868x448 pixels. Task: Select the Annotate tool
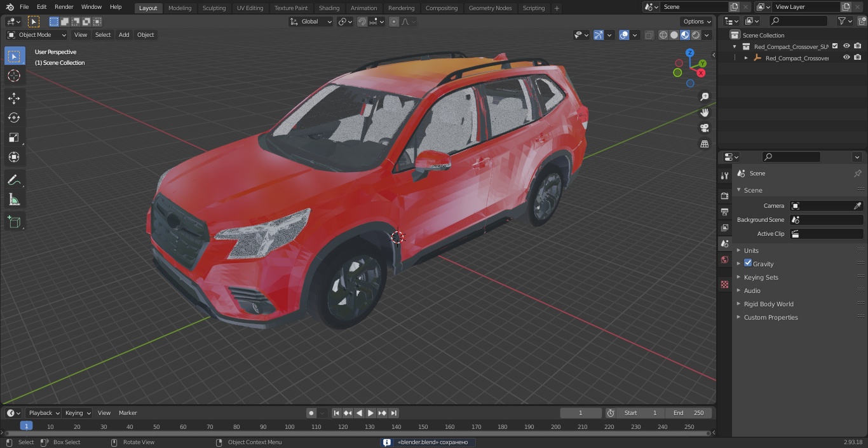pyautogui.click(x=14, y=180)
